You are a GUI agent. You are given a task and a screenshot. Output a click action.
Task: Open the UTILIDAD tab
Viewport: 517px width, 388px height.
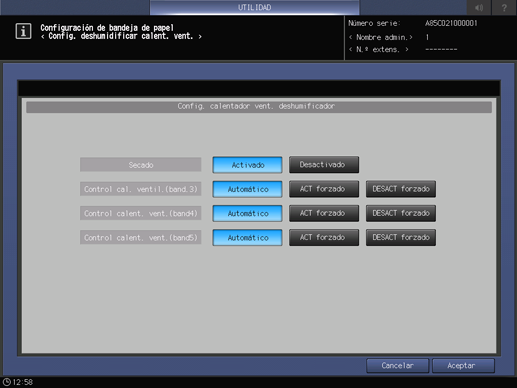(x=254, y=7)
